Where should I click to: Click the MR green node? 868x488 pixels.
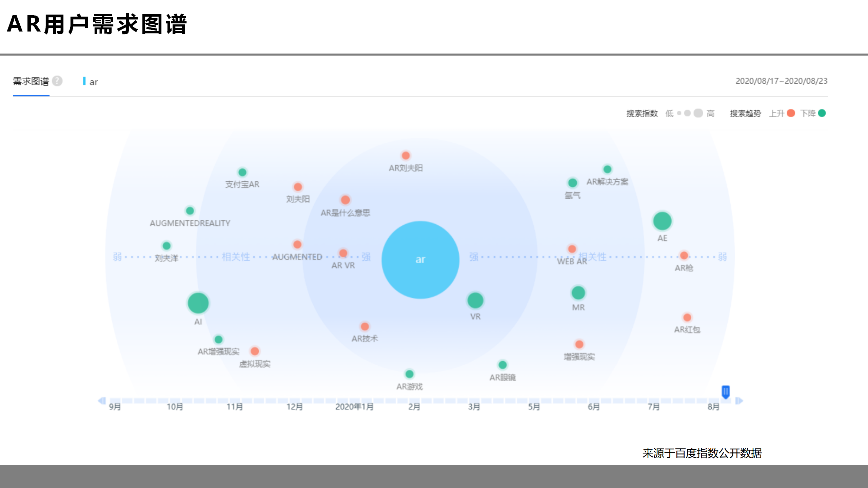click(x=578, y=293)
